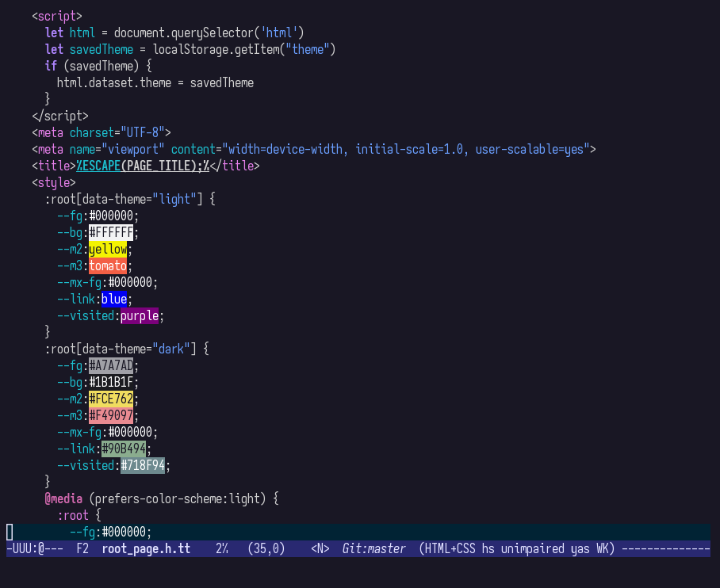
Task: Click the <style> tag
Action: (x=54, y=183)
